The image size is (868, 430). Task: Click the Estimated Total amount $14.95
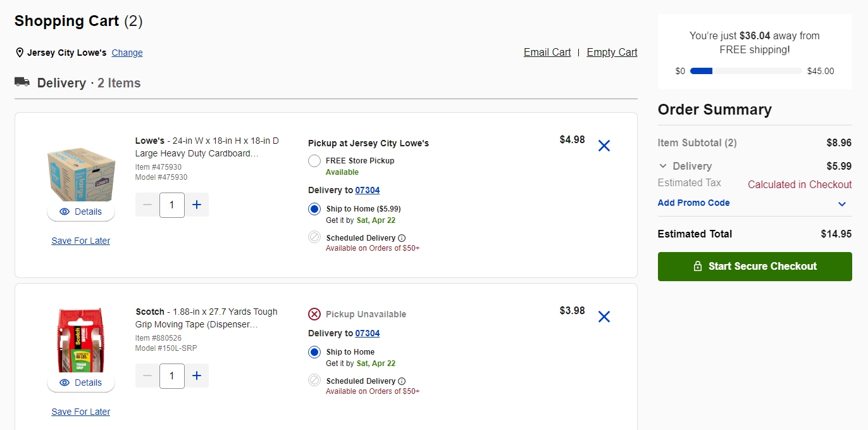click(x=836, y=234)
